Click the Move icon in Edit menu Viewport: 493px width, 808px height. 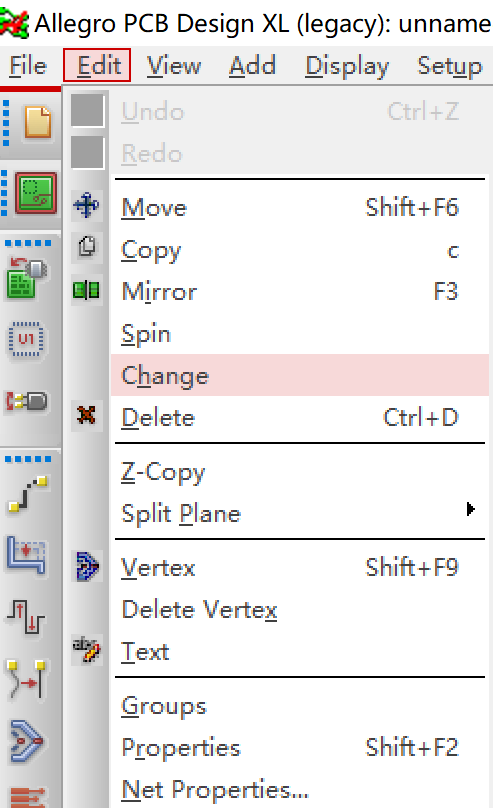[86, 206]
